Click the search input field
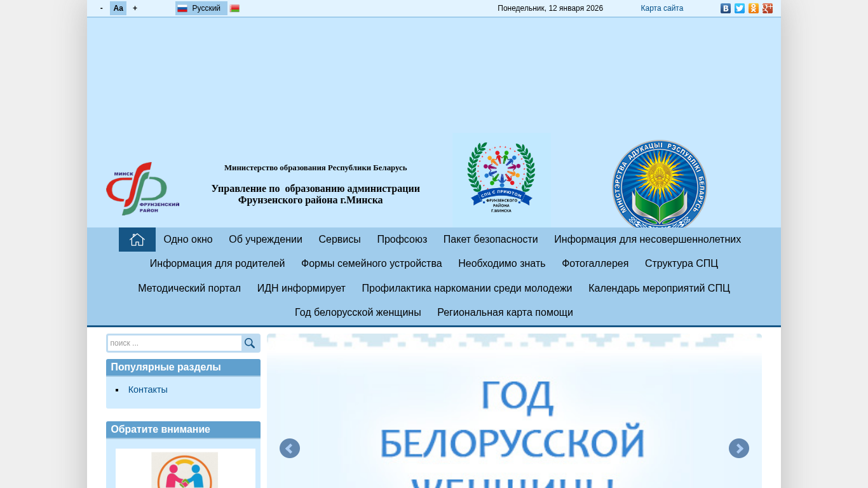Viewport: 868px width, 488px height. [174, 343]
